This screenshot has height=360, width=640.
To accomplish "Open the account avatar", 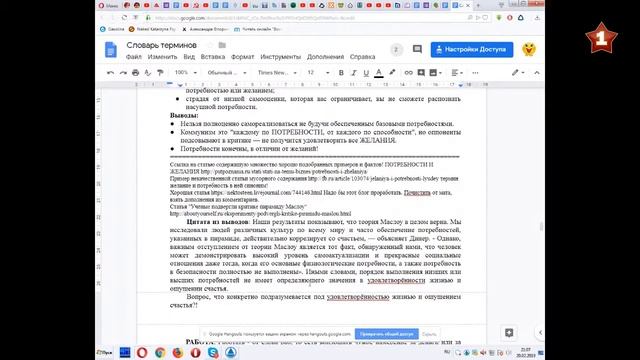I will coord(529,49).
